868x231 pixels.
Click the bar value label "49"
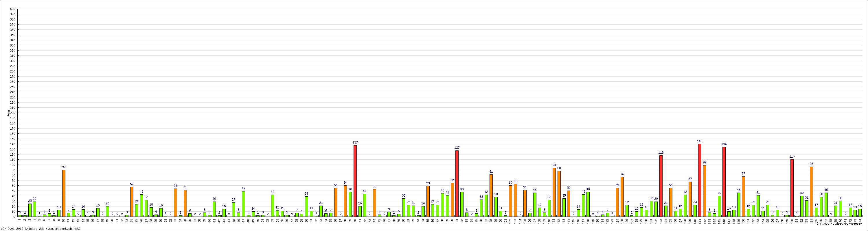tap(243, 188)
